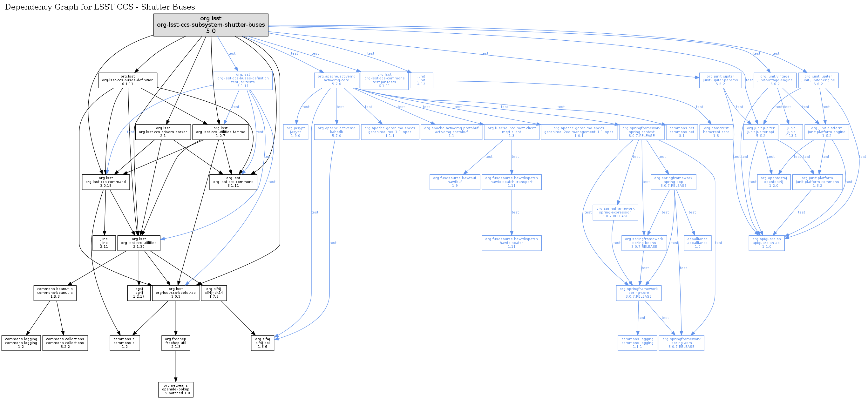Click the org-lsst-ccs-commons 6.1.11 black node

[x=233, y=182]
